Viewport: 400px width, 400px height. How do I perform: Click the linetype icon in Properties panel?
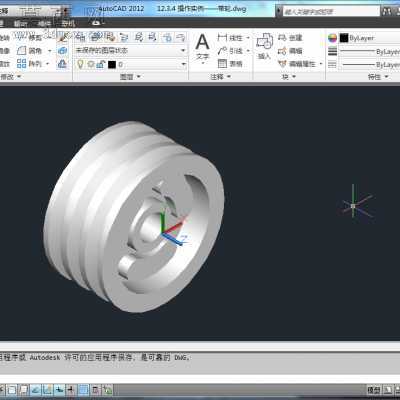332,64
